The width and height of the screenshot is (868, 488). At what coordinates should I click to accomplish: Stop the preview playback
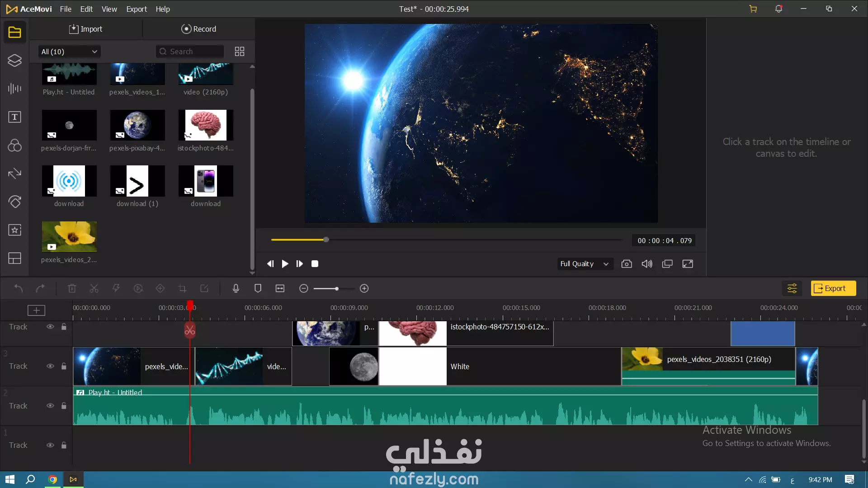315,264
